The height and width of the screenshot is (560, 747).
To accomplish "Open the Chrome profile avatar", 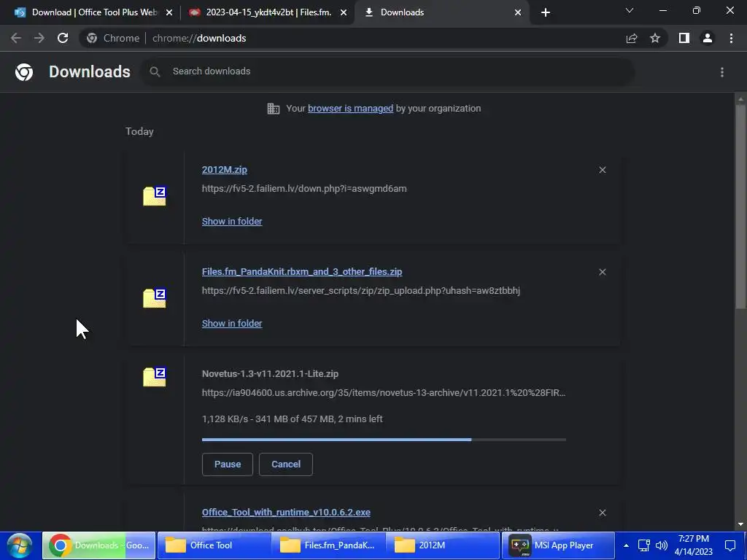I will coord(708,38).
